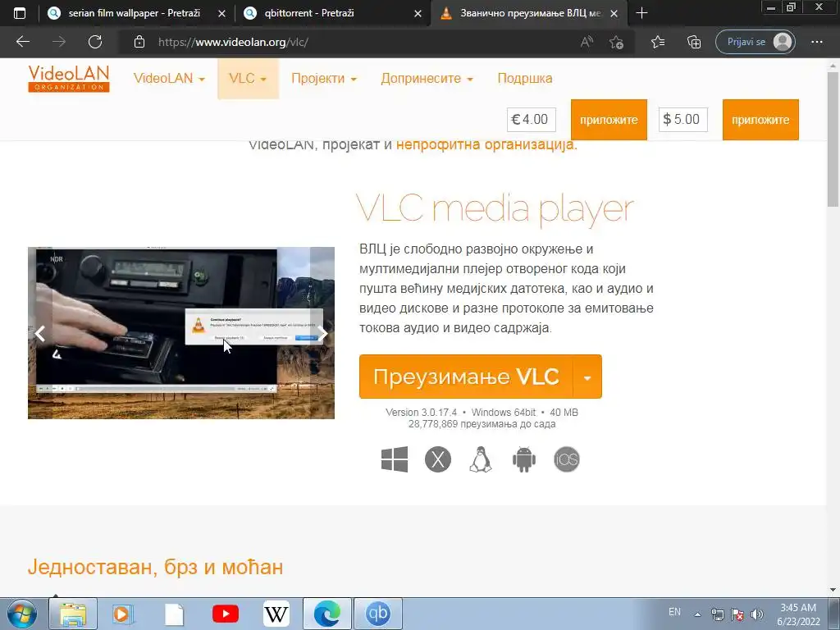This screenshot has height=630, width=840.
Task: Click приложите button next to €4.00
Action: click(x=609, y=120)
